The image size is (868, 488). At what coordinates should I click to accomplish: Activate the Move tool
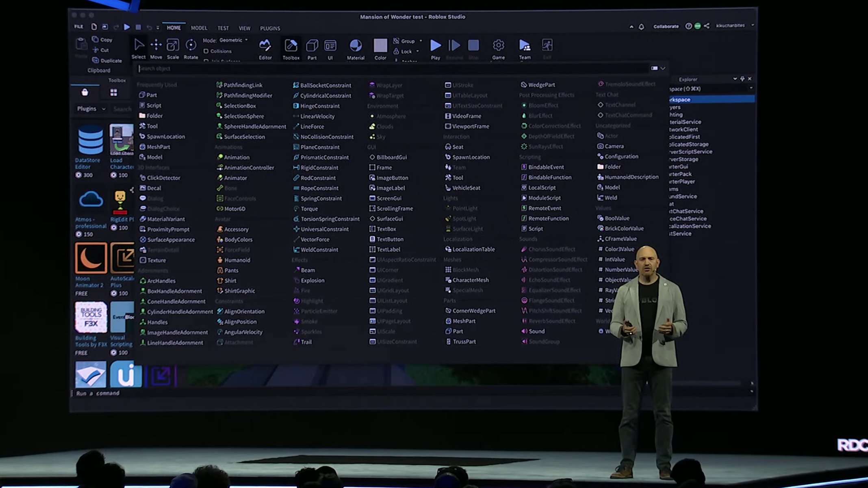[156, 48]
